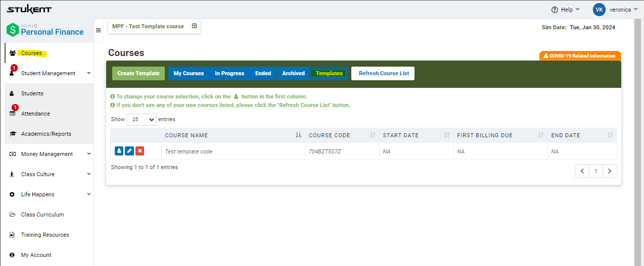
Task: Sort by First Billing Due column arrows
Action: click(x=541, y=135)
